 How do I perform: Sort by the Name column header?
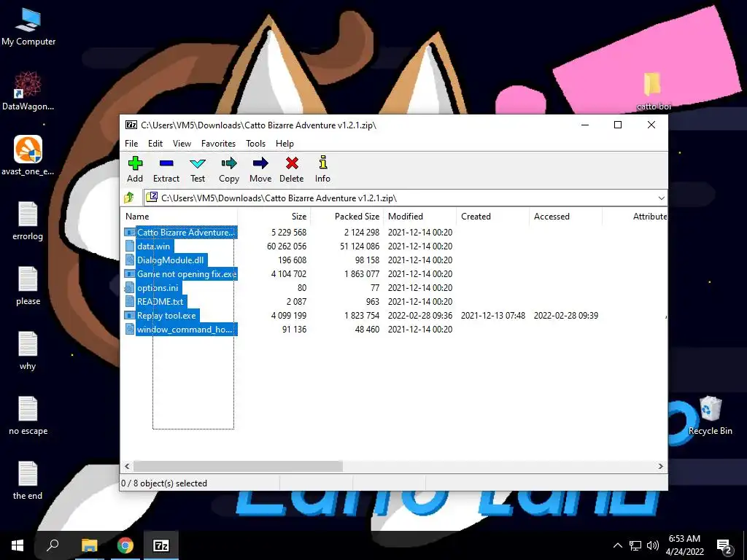(179, 216)
